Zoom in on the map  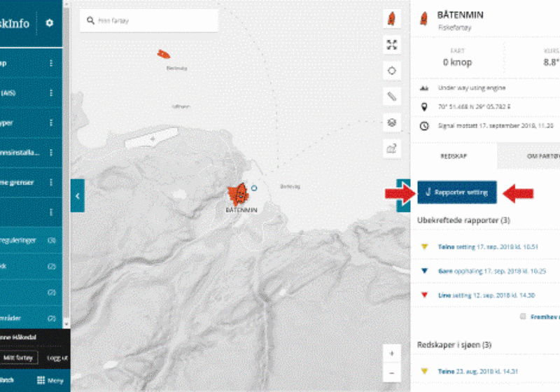(x=392, y=353)
